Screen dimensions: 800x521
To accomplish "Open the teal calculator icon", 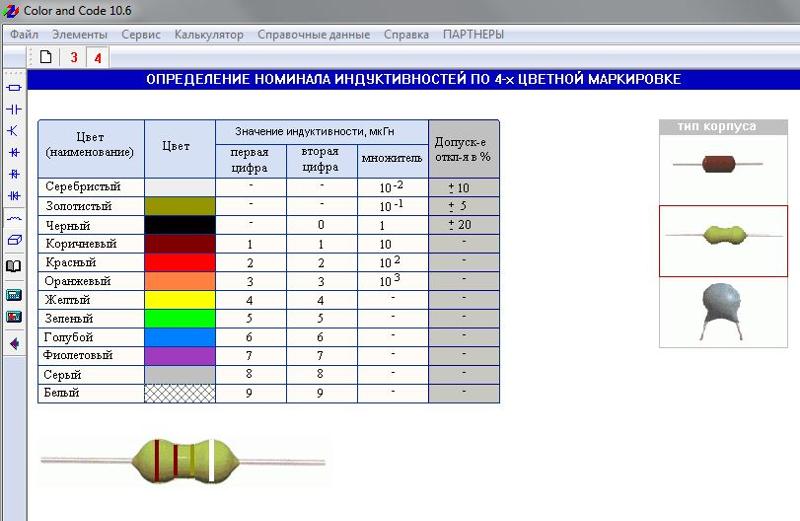I will click(x=14, y=295).
